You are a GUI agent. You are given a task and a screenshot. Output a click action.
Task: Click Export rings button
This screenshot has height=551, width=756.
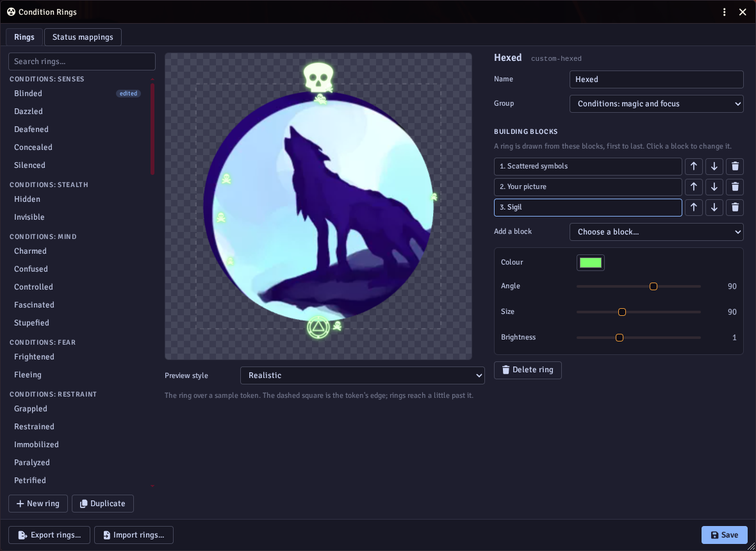pos(49,535)
